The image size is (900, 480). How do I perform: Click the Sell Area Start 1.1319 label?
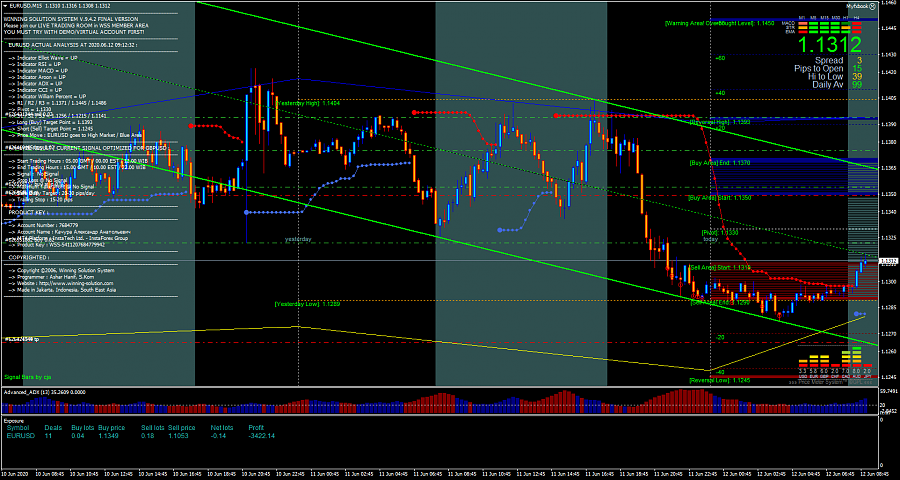pyautogui.click(x=719, y=267)
